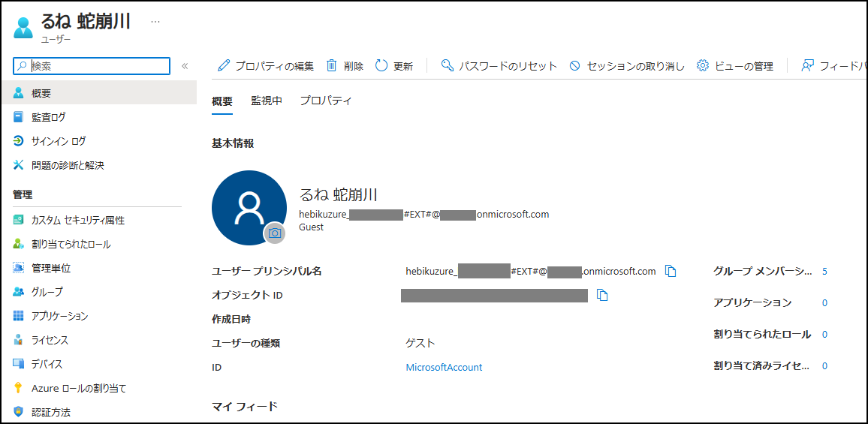Open the 割り当てられたロール count 0 link
The height and width of the screenshot is (424, 868).
(x=824, y=335)
